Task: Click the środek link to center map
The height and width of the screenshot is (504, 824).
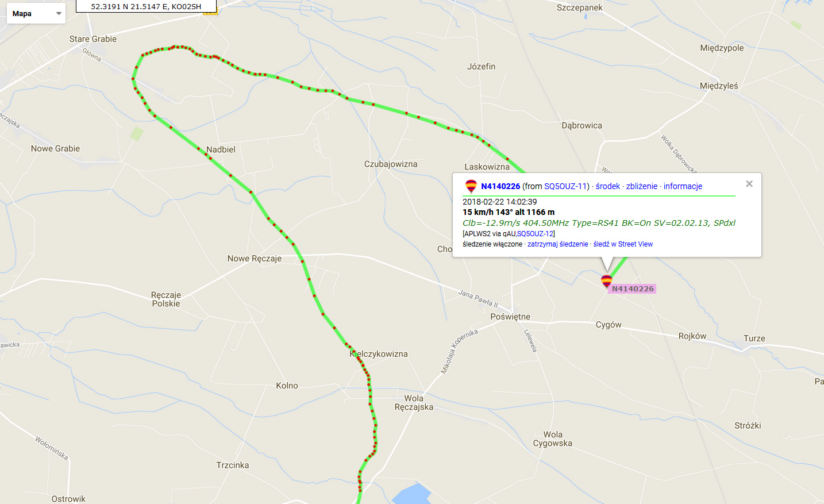Action: coord(608,186)
